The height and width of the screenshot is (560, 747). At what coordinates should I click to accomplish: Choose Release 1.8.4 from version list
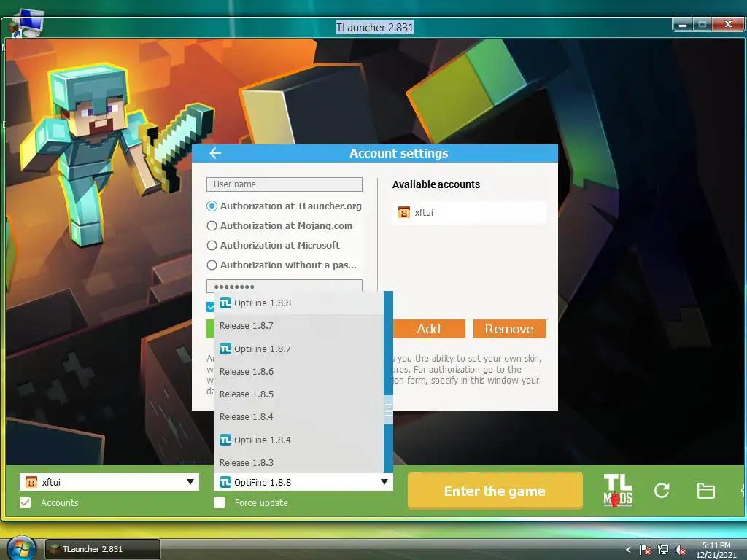tap(298, 416)
